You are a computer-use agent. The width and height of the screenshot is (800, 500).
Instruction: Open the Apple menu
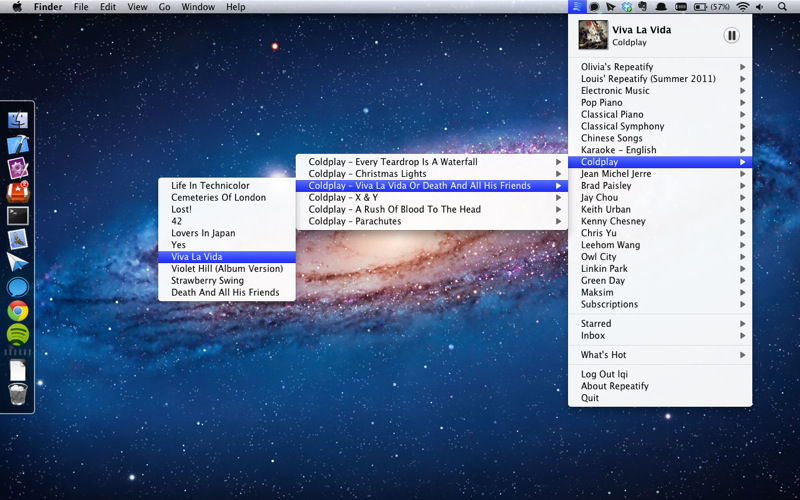(x=17, y=7)
